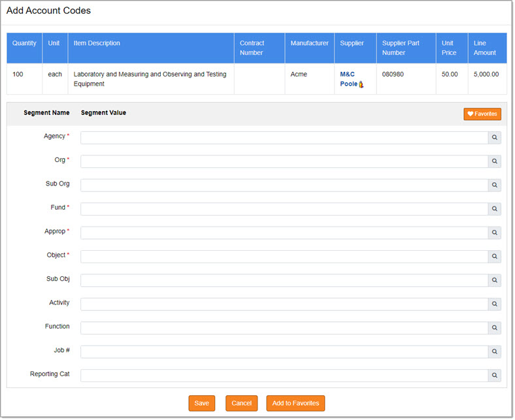Click the Add Account Codes title
The width and height of the screenshot is (515, 420).
[x=48, y=11]
